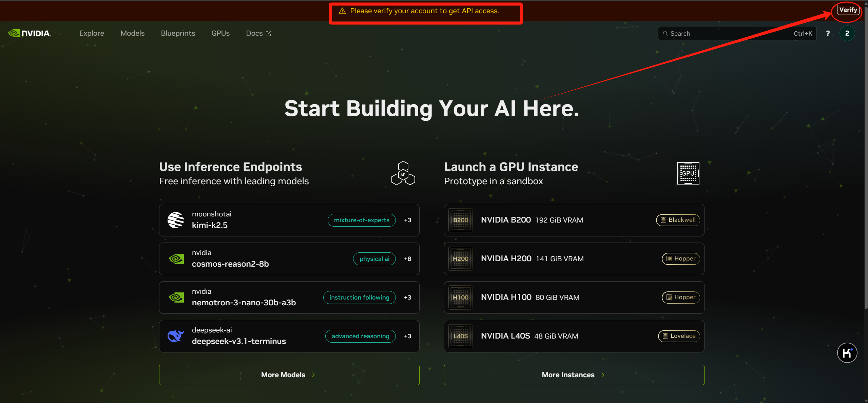Open the user profile avatar labeled 2

click(x=847, y=33)
